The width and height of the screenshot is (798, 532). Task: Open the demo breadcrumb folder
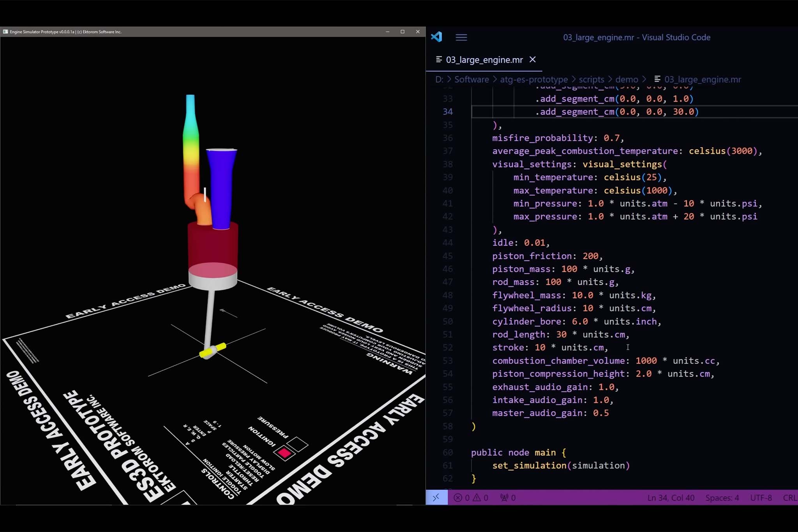pyautogui.click(x=627, y=79)
